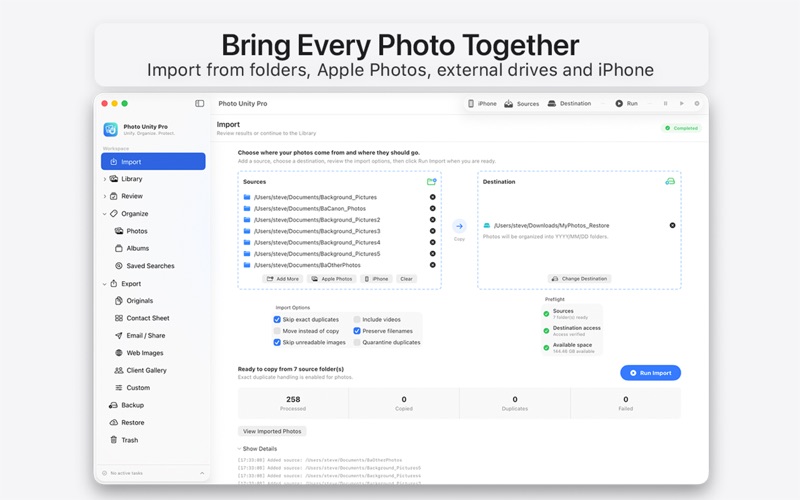This screenshot has height=500, width=800.
Task: Click the play control in toolbar
Action: [x=681, y=104]
